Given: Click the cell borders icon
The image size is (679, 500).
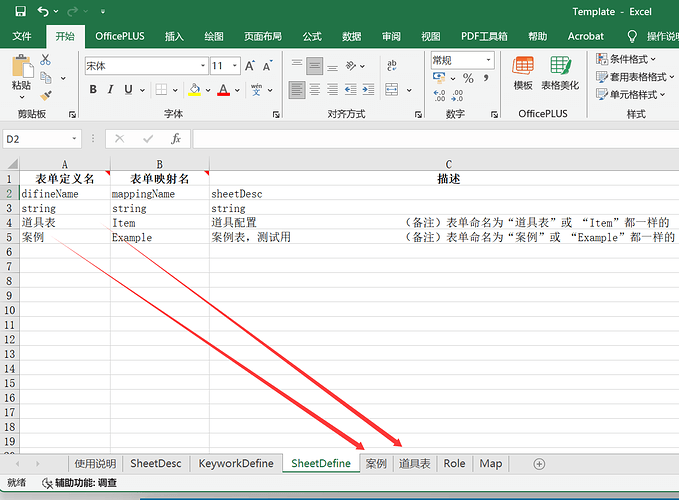Looking at the screenshot, I should pyautogui.click(x=161, y=90).
